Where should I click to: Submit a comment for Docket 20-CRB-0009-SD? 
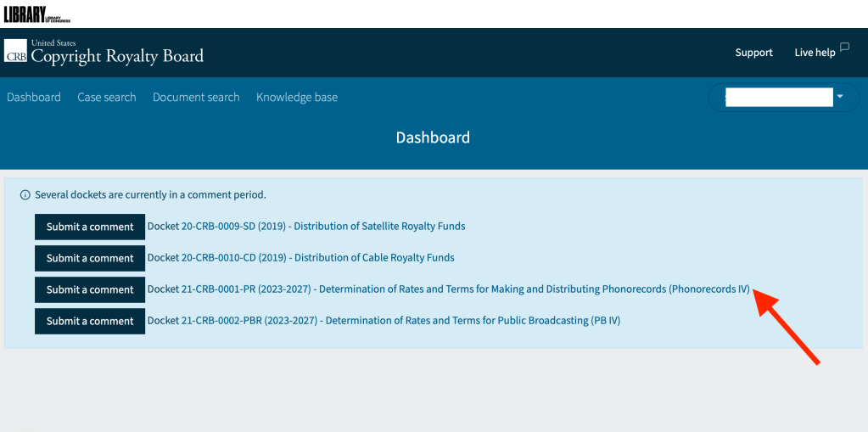pyautogui.click(x=90, y=227)
